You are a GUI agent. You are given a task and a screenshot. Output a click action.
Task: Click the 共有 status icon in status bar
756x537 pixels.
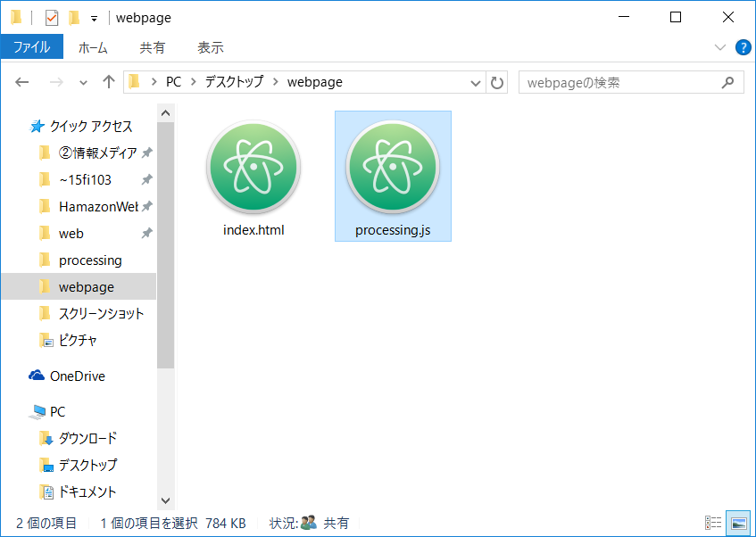309,523
